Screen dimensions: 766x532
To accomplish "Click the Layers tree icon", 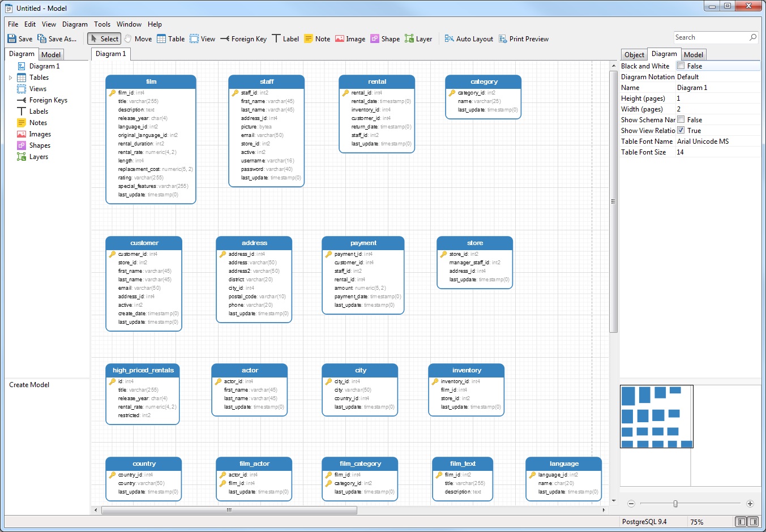I will (x=22, y=157).
